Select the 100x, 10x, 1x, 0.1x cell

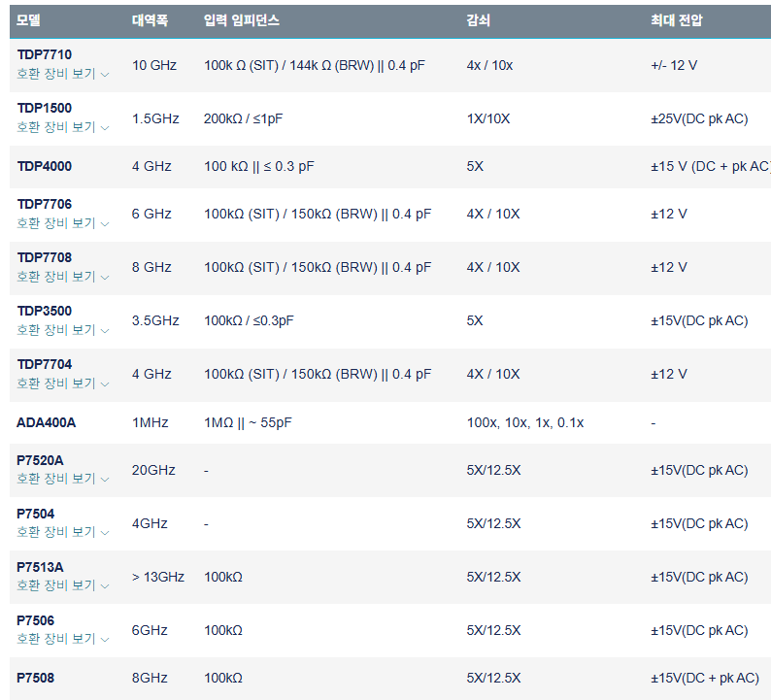tap(525, 422)
